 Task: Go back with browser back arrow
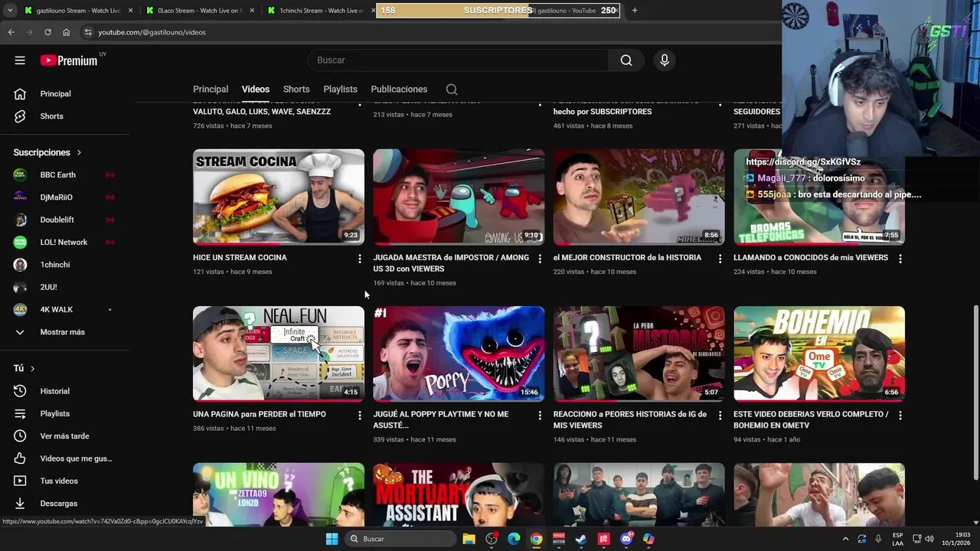(11, 32)
